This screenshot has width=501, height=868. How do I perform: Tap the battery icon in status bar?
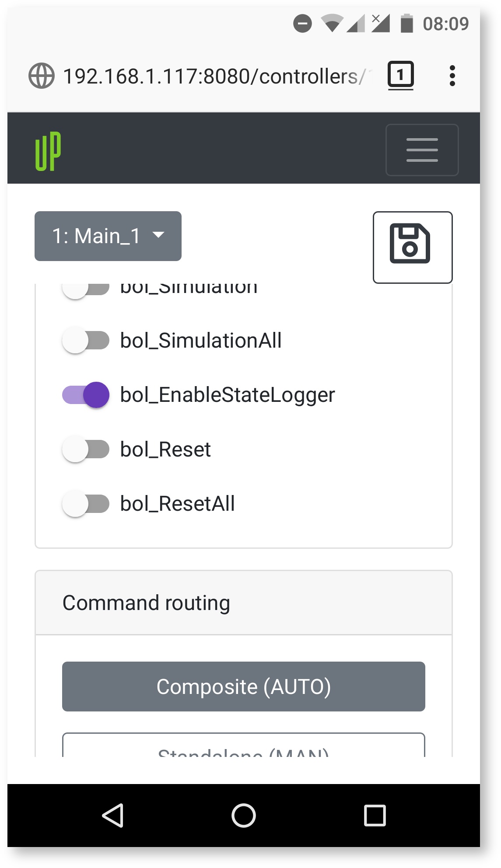[407, 24]
